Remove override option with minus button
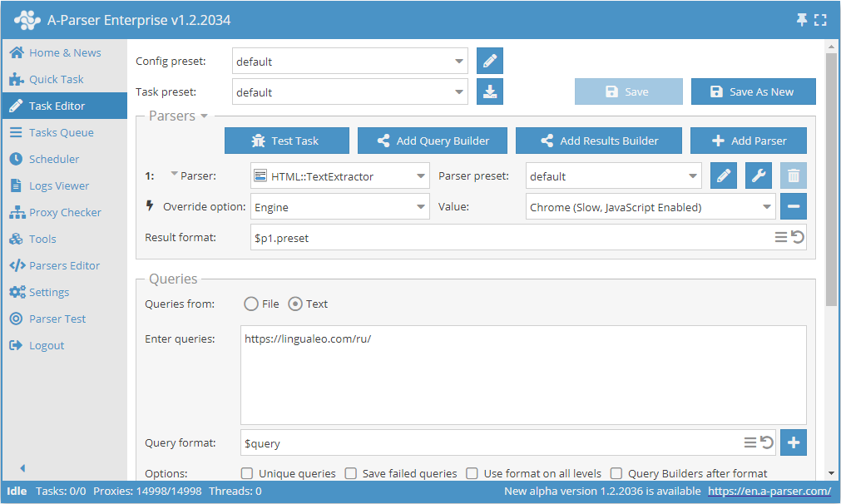The height and width of the screenshot is (504, 841). point(794,207)
